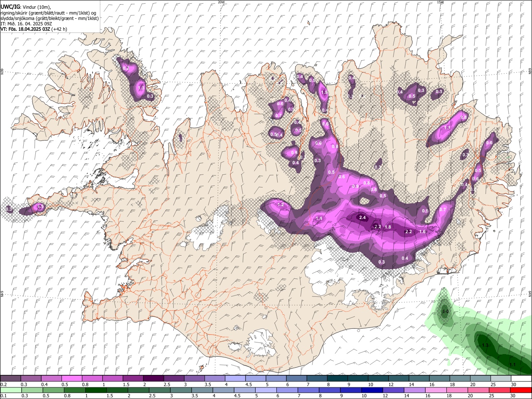532x399 pixels.
Task: Select the bright pink swatch between 0.5 and 0.8
Action: tap(72, 379)
